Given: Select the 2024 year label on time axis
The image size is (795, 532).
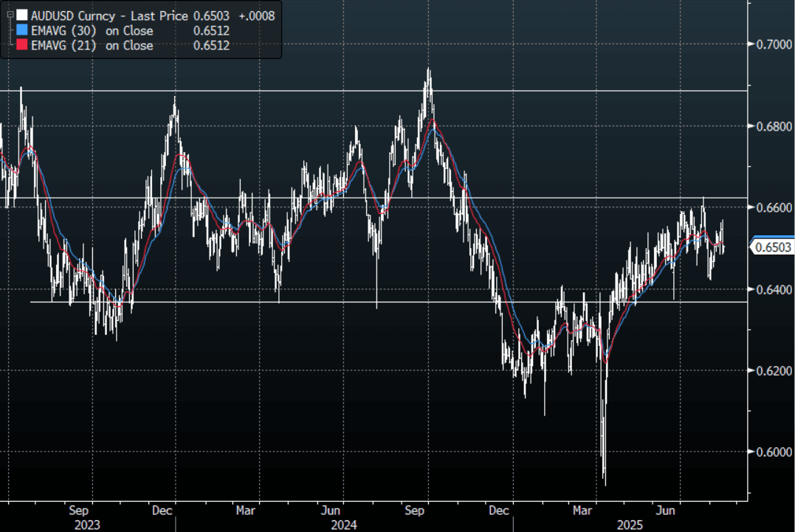Looking at the screenshot, I should pos(344,525).
